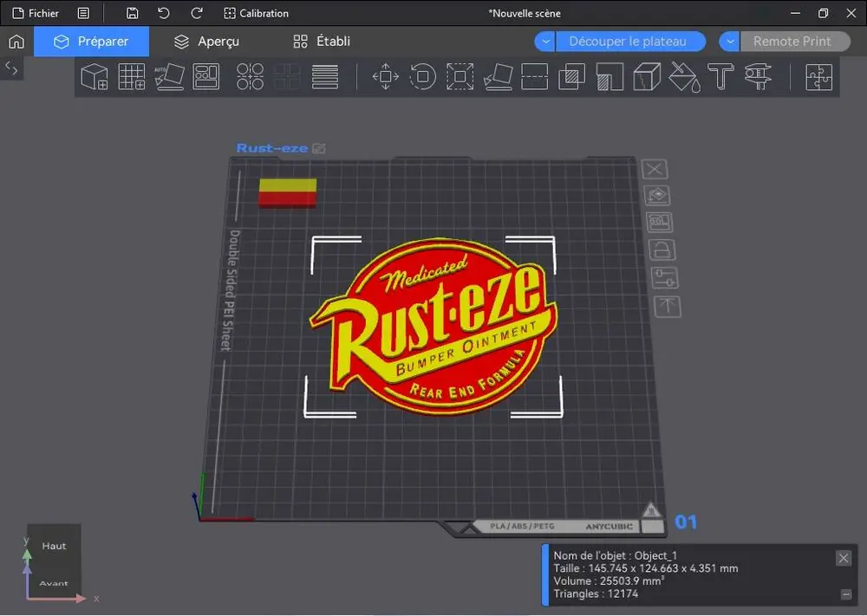Close the object info panel
Viewport: 867px width, 616px height.
[x=844, y=558]
